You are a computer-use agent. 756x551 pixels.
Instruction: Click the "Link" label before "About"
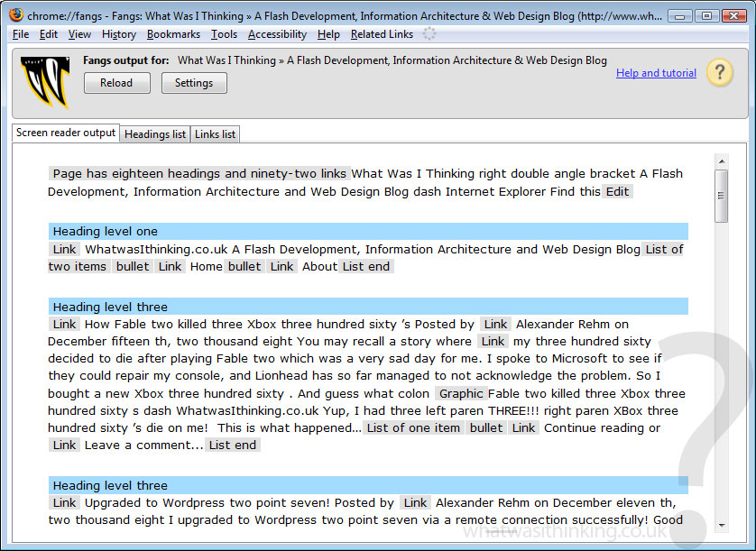[281, 266]
